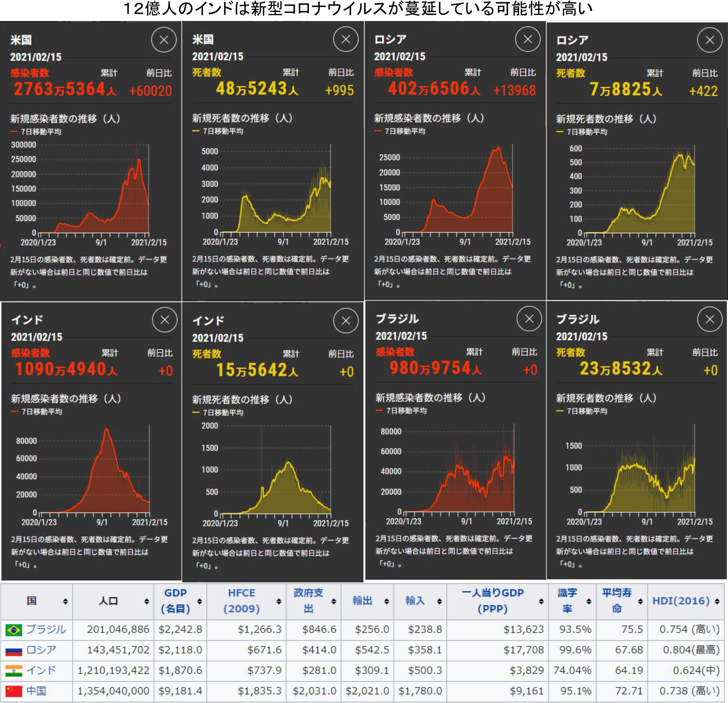Sort by 平均寿命 column arrows
This screenshot has height=703, width=728.
point(640,601)
